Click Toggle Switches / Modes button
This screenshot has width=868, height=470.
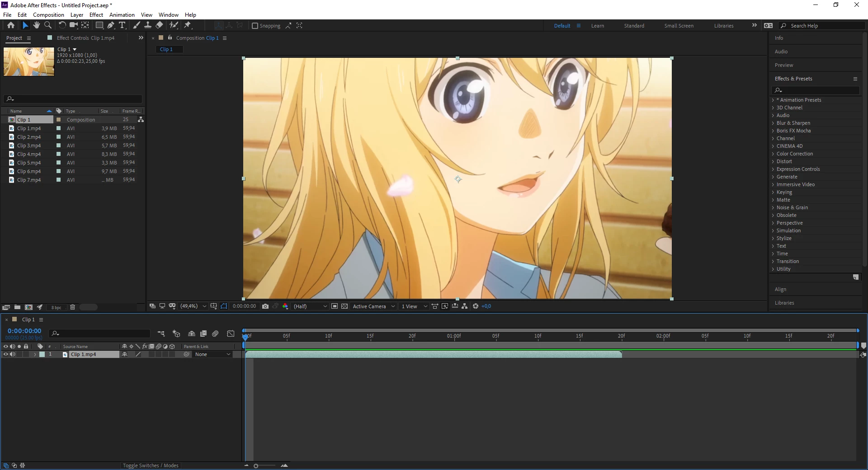(151, 465)
